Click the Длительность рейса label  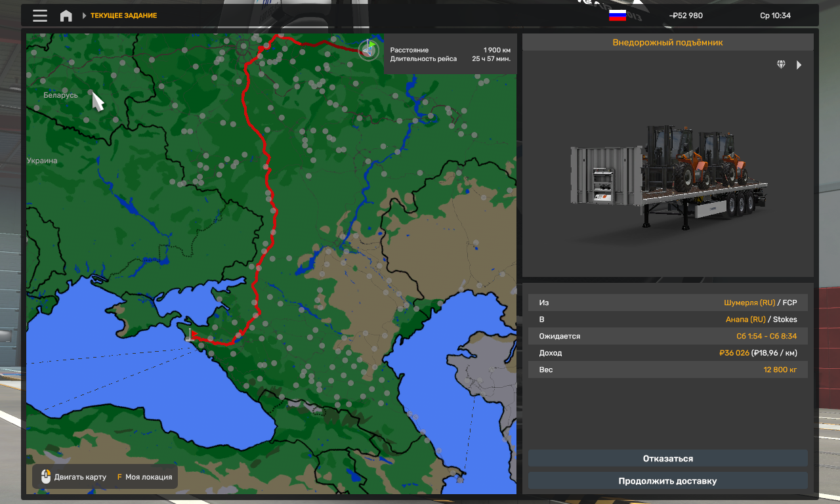click(423, 58)
